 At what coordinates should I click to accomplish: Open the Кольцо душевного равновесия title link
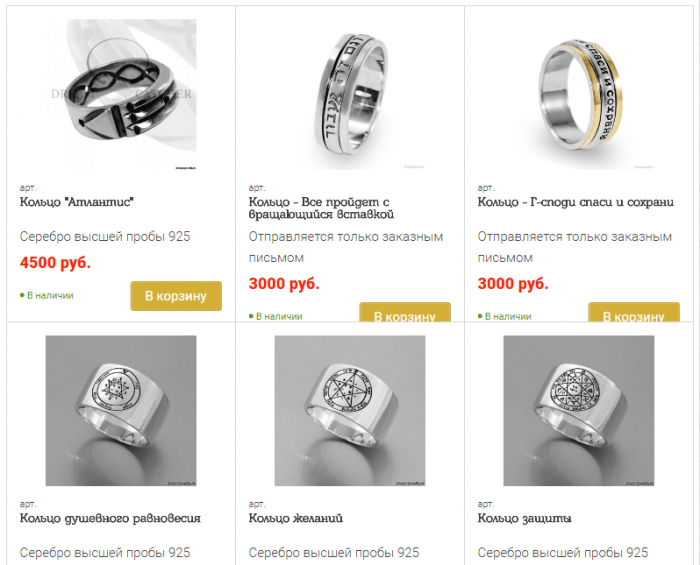tap(110, 519)
